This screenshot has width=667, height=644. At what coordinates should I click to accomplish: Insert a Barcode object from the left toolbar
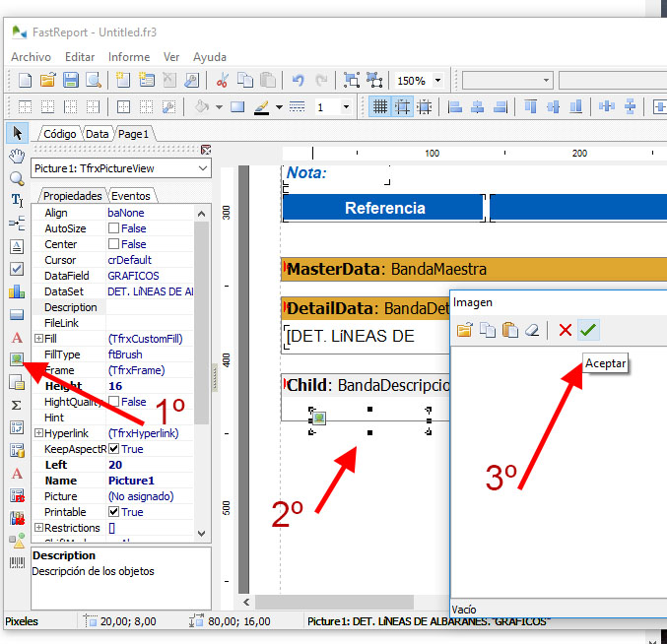pyautogui.click(x=17, y=563)
